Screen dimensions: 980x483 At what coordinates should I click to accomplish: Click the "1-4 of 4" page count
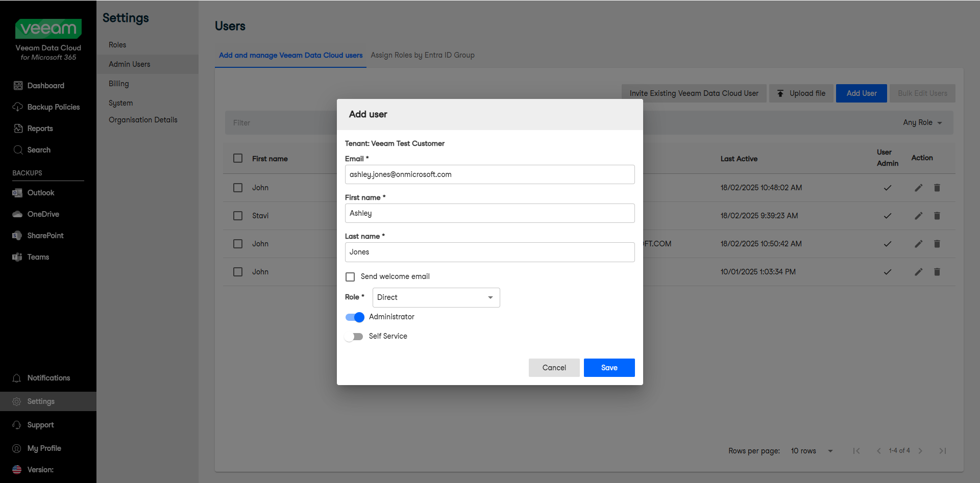[x=899, y=451]
